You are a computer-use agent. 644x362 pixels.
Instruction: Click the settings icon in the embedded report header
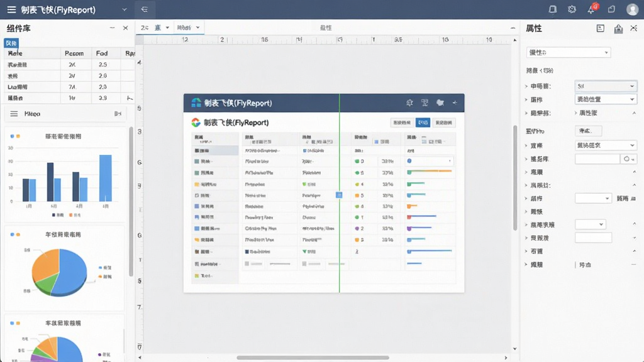click(409, 103)
